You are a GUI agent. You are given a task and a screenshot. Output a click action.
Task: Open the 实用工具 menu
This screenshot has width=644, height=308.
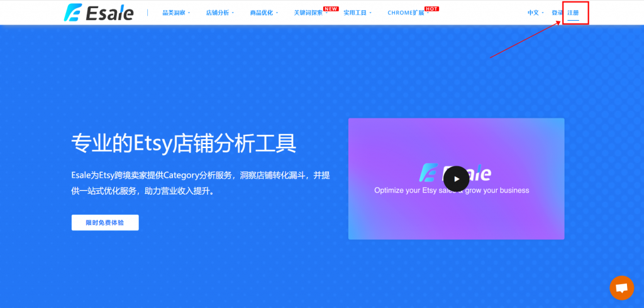tap(358, 13)
